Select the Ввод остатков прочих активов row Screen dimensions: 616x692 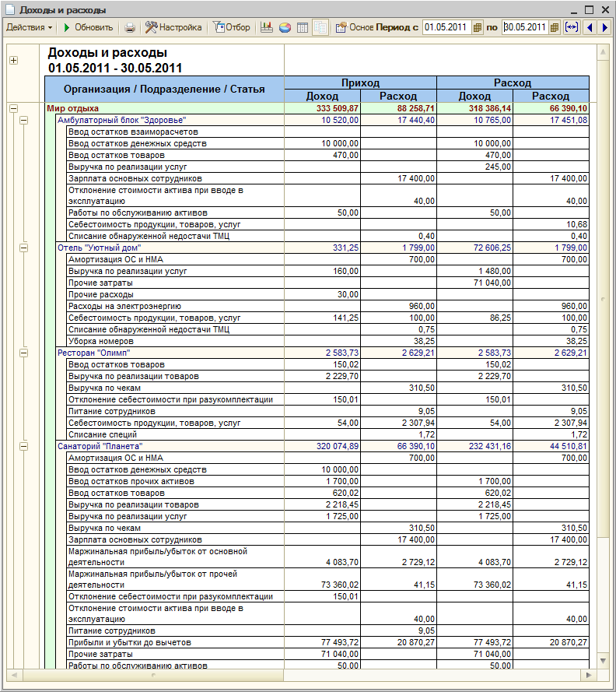point(327,482)
